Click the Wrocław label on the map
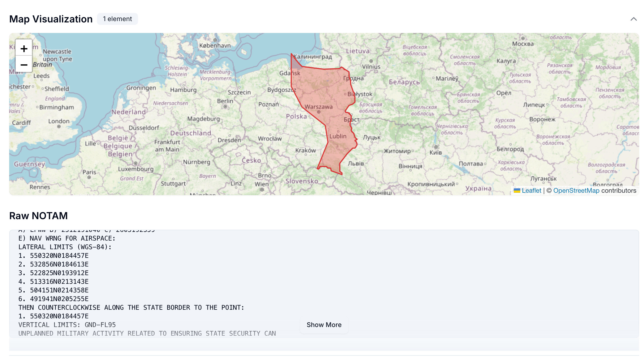Image resolution: width=644 pixels, height=360 pixels. click(270, 139)
